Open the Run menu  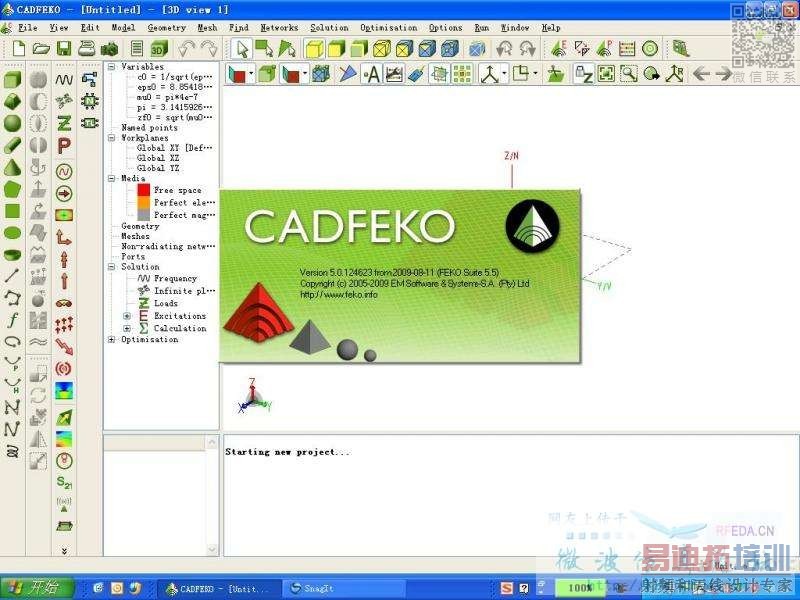(x=481, y=28)
